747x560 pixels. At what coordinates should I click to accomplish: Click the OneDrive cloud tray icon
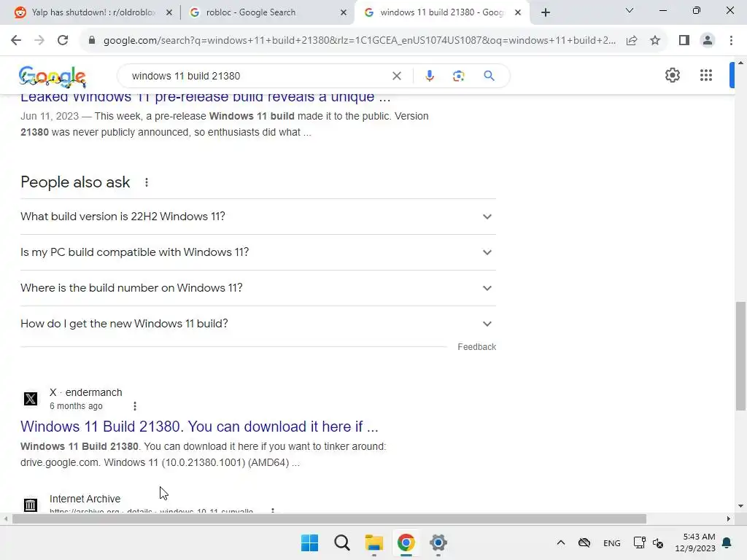tap(584, 542)
